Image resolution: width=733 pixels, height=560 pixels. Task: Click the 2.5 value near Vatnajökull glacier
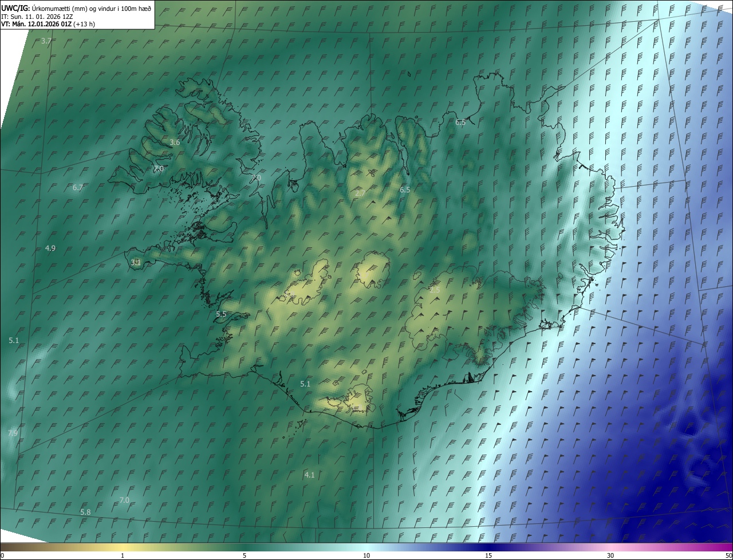click(435, 291)
